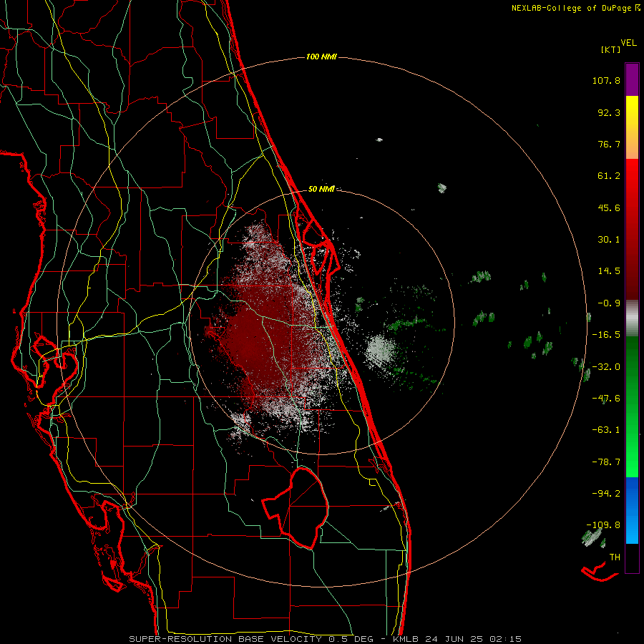Click the 76.7 legend value
Viewport: 644px width, 644px height.
[x=609, y=144]
